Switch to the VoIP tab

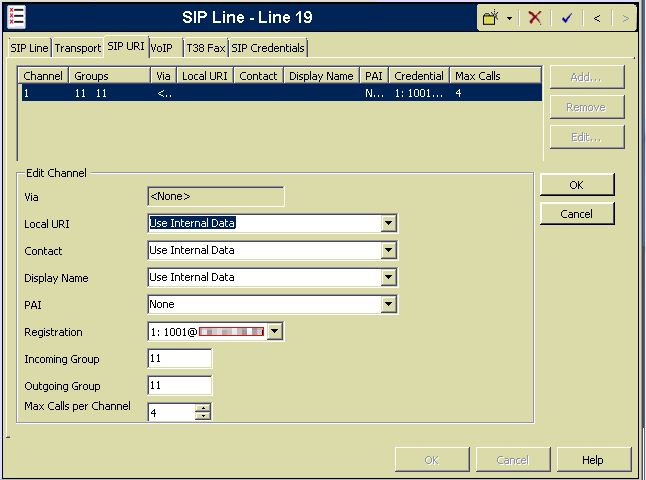tap(160, 48)
